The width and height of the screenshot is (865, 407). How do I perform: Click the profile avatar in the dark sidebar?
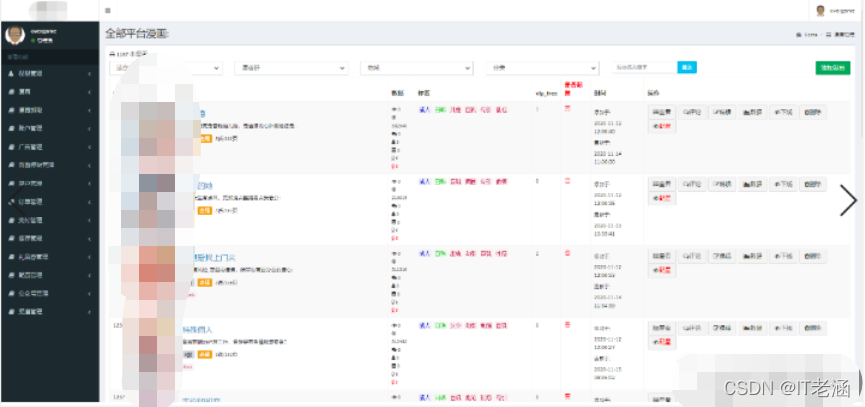pos(15,35)
